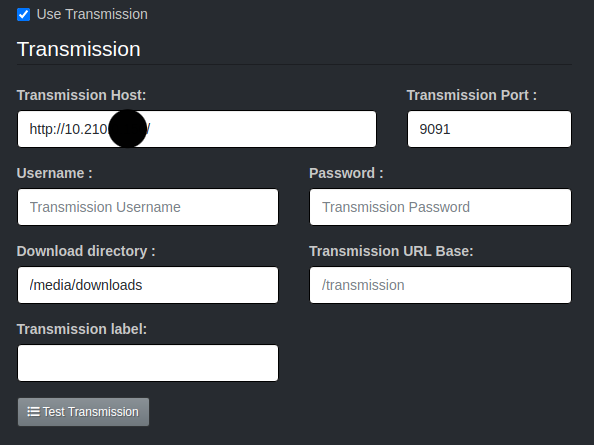Click the Transmission Host: label

(x=81, y=95)
